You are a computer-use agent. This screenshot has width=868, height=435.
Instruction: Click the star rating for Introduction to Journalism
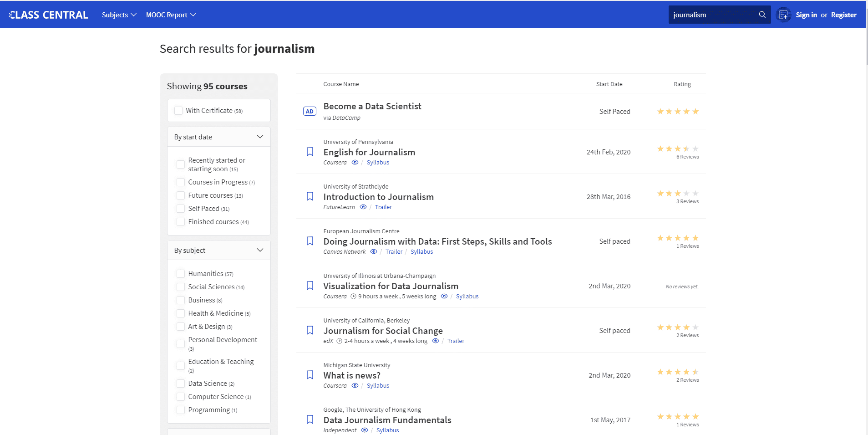coord(677,193)
